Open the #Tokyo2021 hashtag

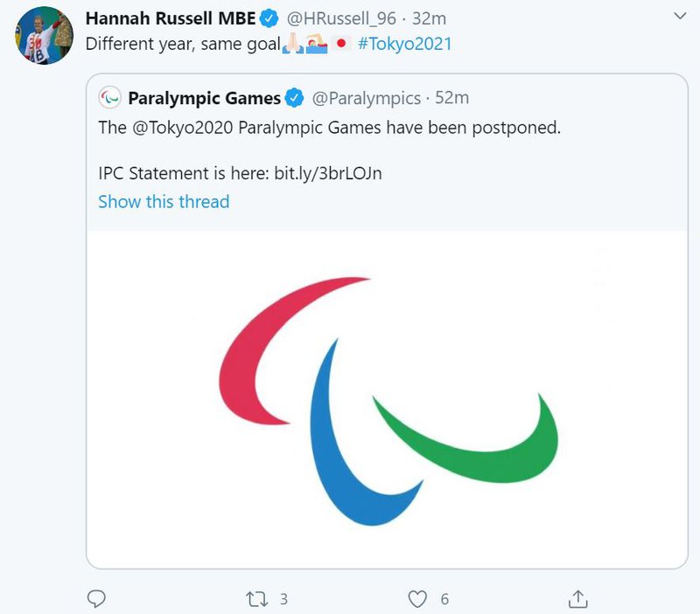coord(404,43)
